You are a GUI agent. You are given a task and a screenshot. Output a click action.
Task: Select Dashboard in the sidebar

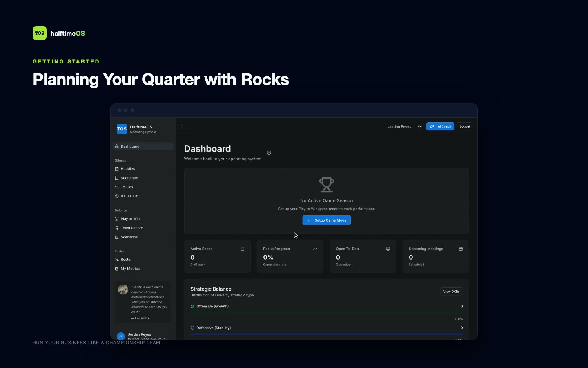pos(143,146)
